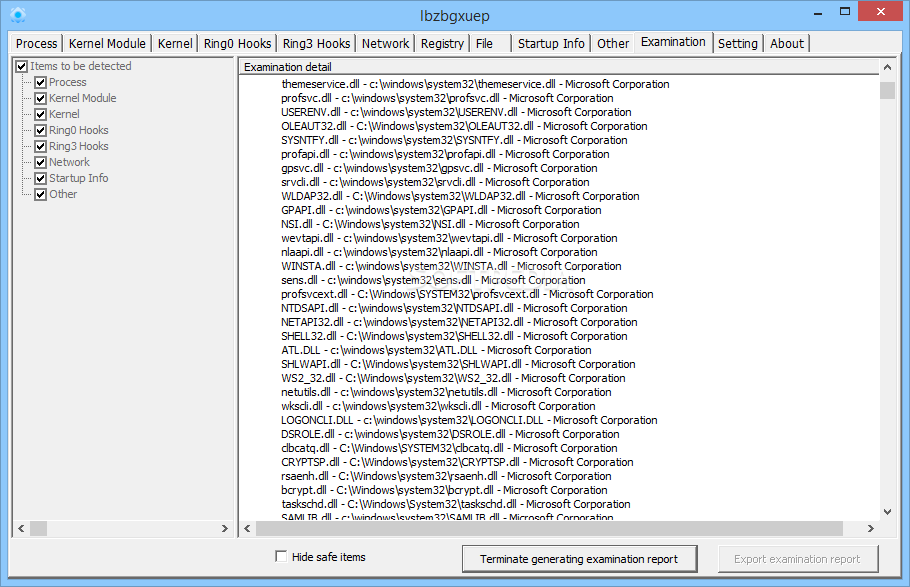Click Terminate generating examination report button
The image size is (910, 587).
579,559
